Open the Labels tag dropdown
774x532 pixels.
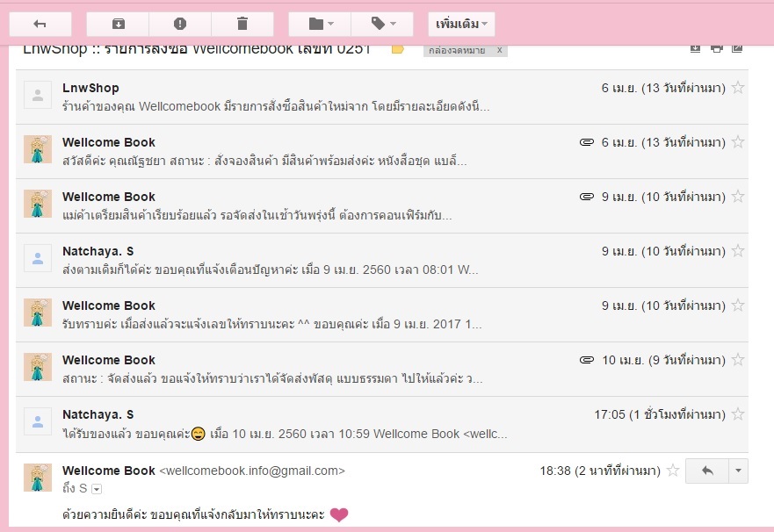click(x=381, y=24)
